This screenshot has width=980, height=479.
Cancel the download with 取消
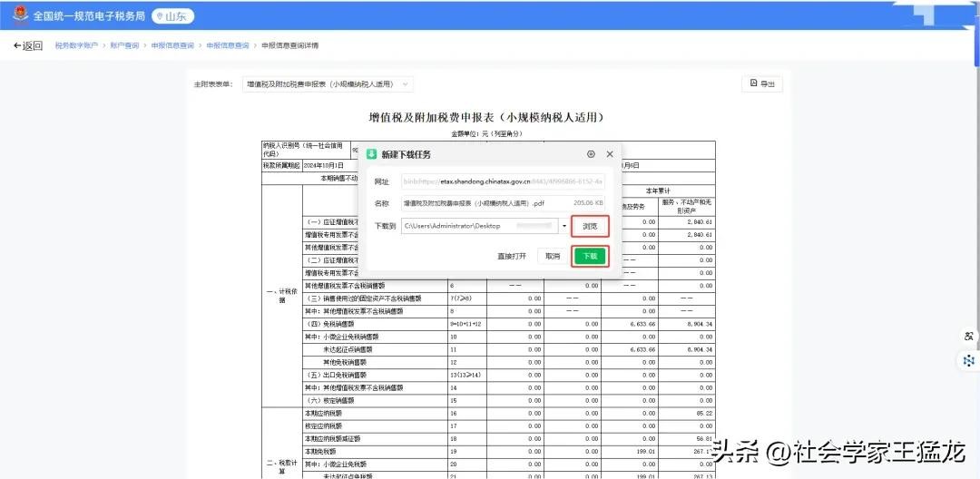click(553, 256)
